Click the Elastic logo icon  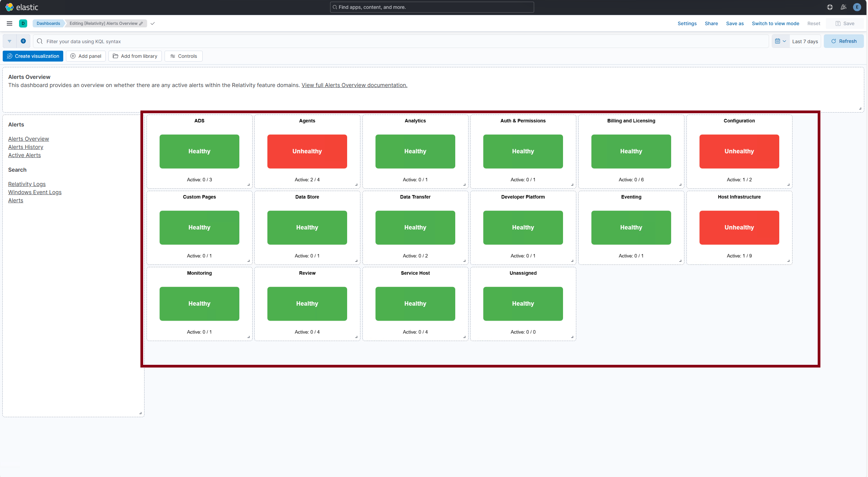[9, 7]
